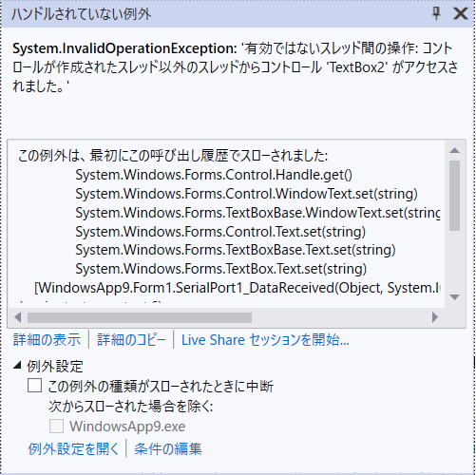Click the InvalidOperationException message text
The image size is (476, 475).
click(x=235, y=67)
